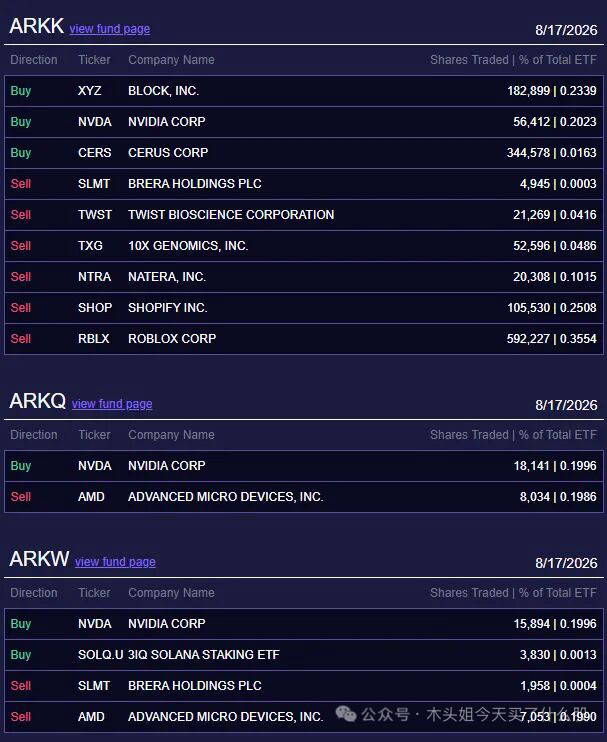Select the XYZ Block, Inc. buy row

[304, 91]
